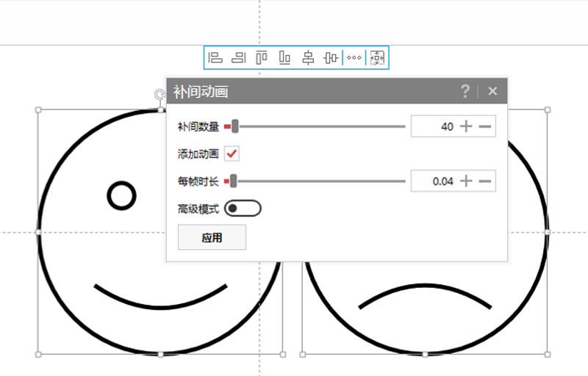Click the 高级模式 label
The height and width of the screenshot is (376, 588).
click(x=198, y=209)
